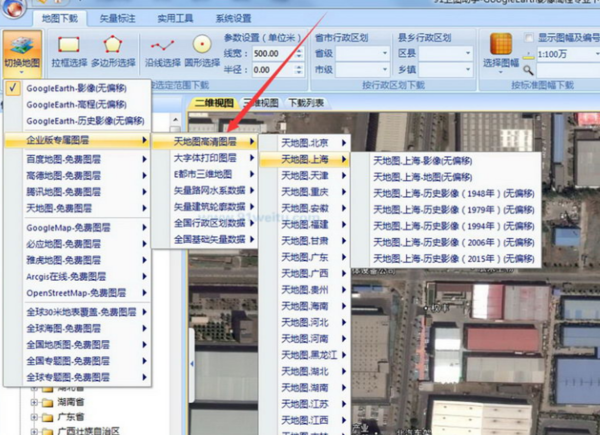The width and height of the screenshot is (600, 435).
Task: Expand the 湖南省 tree node
Action: [34, 402]
